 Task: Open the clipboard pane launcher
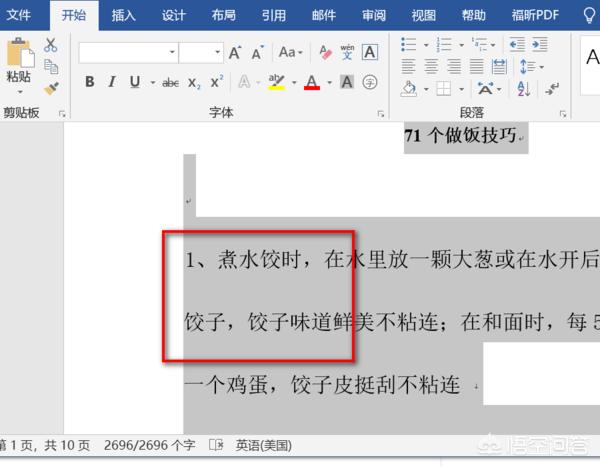(x=62, y=114)
